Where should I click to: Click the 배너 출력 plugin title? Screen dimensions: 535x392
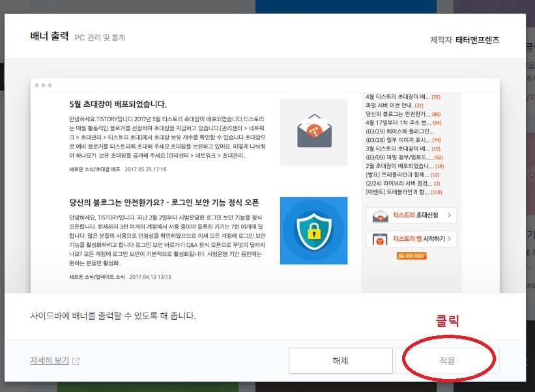coord(50,36)
